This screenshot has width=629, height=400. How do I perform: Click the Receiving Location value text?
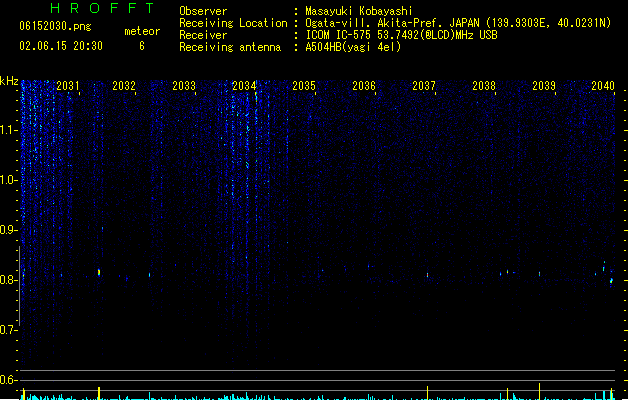coord(458,23)
